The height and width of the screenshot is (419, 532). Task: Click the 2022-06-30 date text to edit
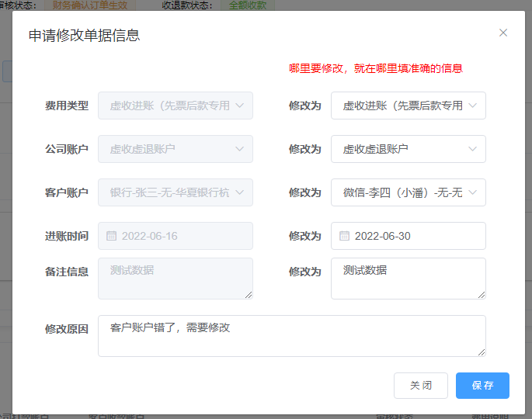[x=383, y=236]
